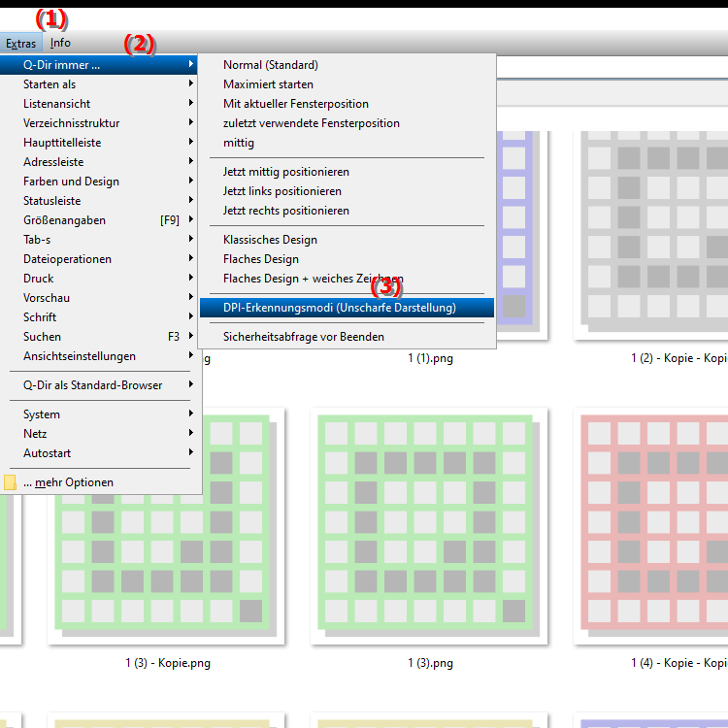Image resolution: width=728 pixels, height=728 pixels.
Task: Click 'Jetzt rechts positionieren'
Action: tap(347, 211)
